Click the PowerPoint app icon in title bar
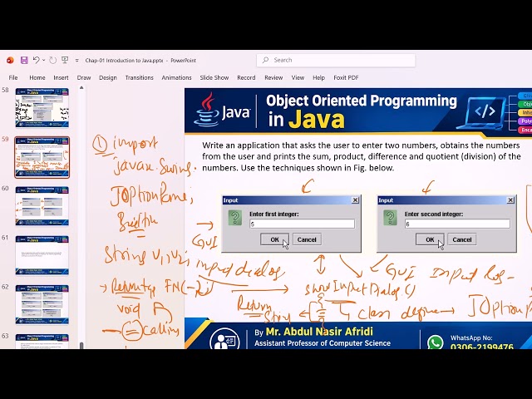532x399 pixels. 10,61
